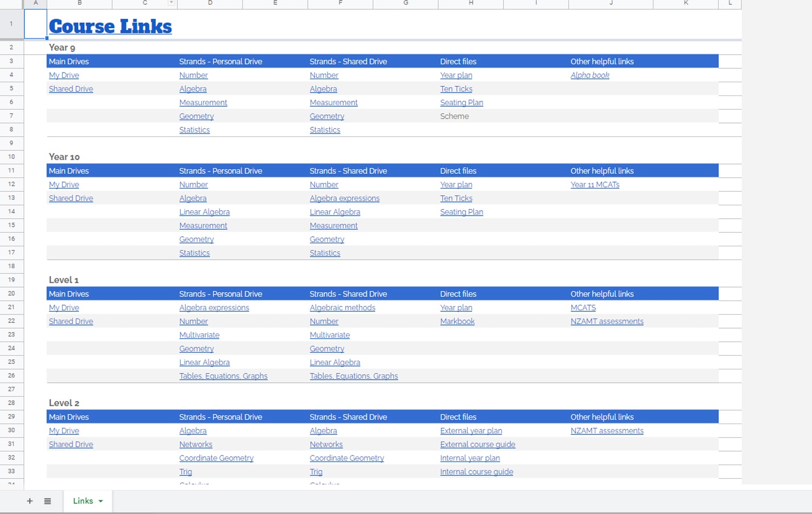The width and height of the screenshot is (812, 514).
Task: Click the Course Links title
Action: point(110,25)
